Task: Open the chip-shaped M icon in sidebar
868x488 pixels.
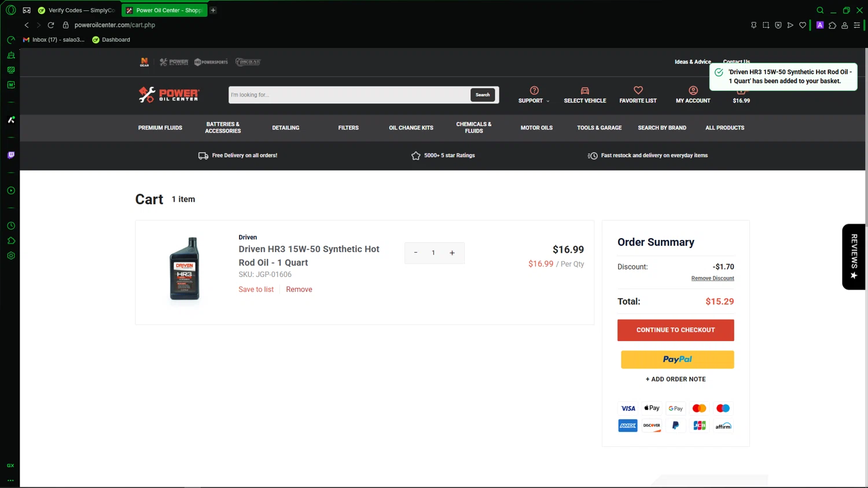Action: (x=10, y=84)
